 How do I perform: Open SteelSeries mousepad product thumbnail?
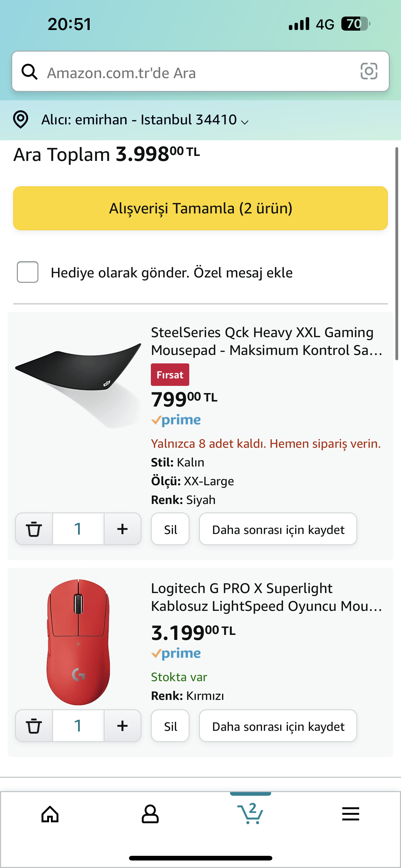[78, 384]
